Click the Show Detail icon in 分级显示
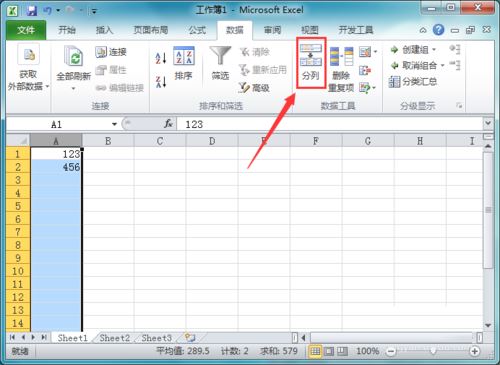The image size is (500, 365). click(455, 49)
